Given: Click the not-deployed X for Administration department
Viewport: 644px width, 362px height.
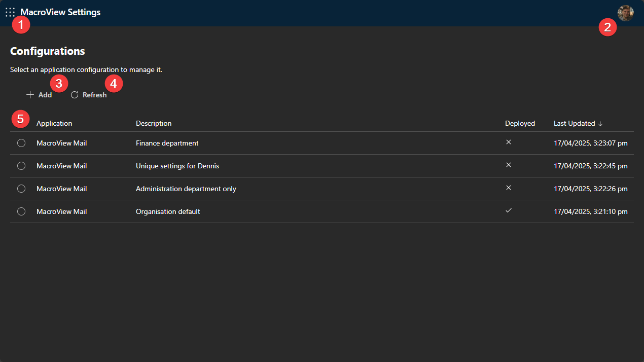Looking at the screenshot, I should (509, 188).
